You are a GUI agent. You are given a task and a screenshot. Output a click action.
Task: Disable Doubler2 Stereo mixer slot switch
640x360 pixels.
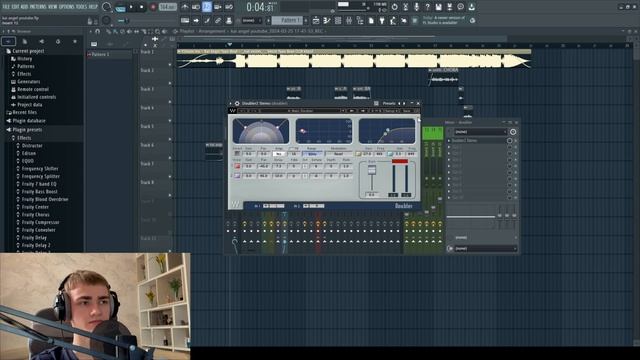click(509, 140)
